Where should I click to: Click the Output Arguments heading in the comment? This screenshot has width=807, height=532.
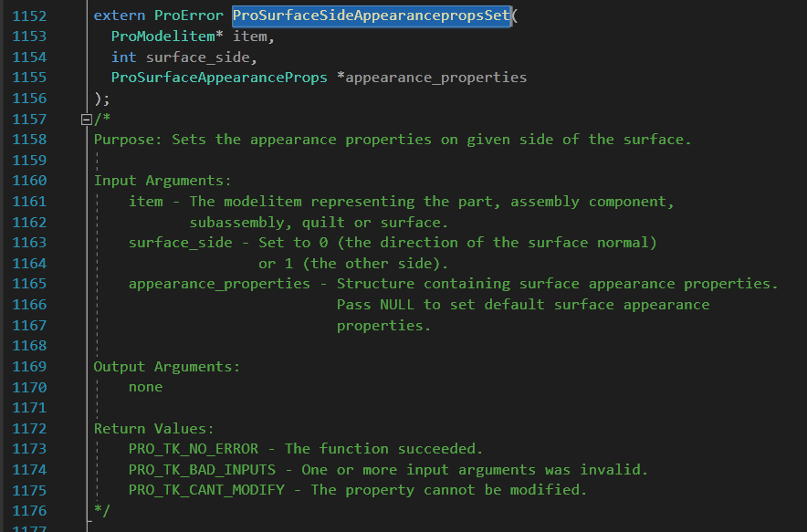[x=167, y=367]
